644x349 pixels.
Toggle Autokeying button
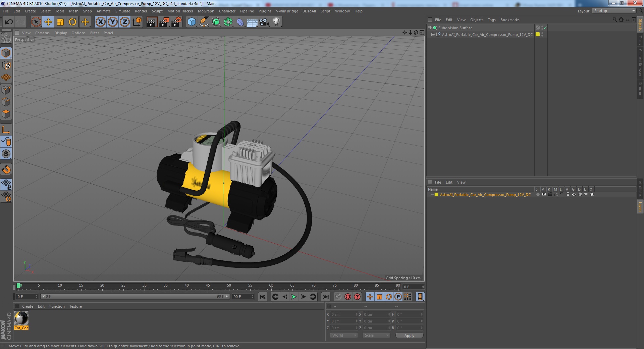348,297
